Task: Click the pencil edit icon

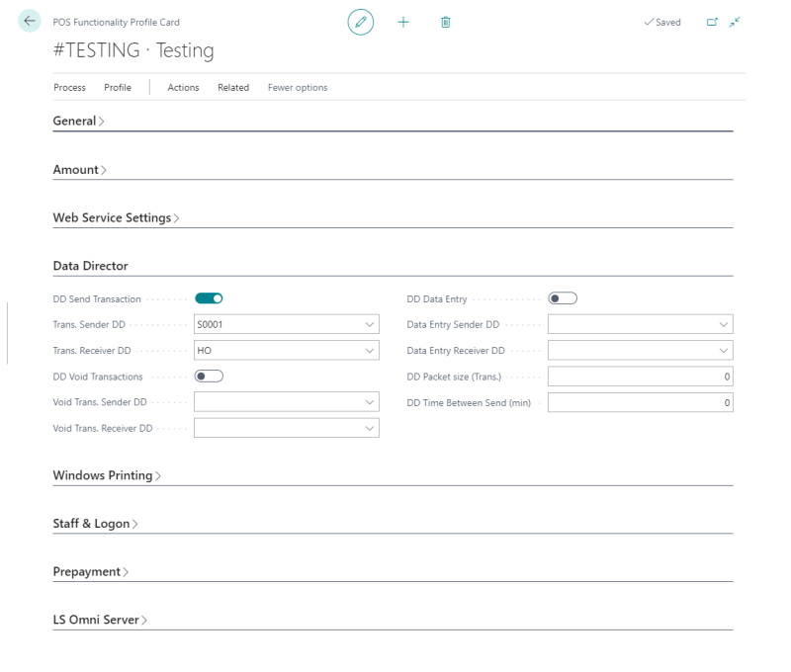Action: (x=361, y=22)
